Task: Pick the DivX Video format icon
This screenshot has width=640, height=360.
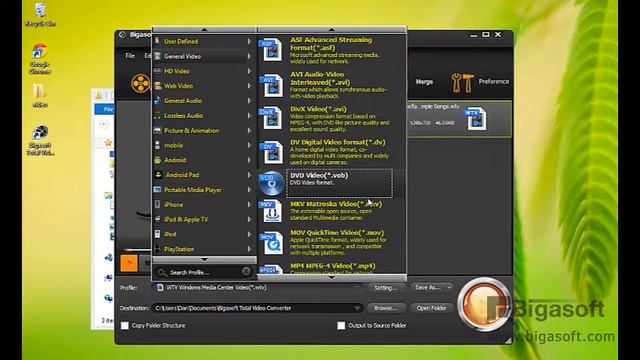Action: point(271,118)
